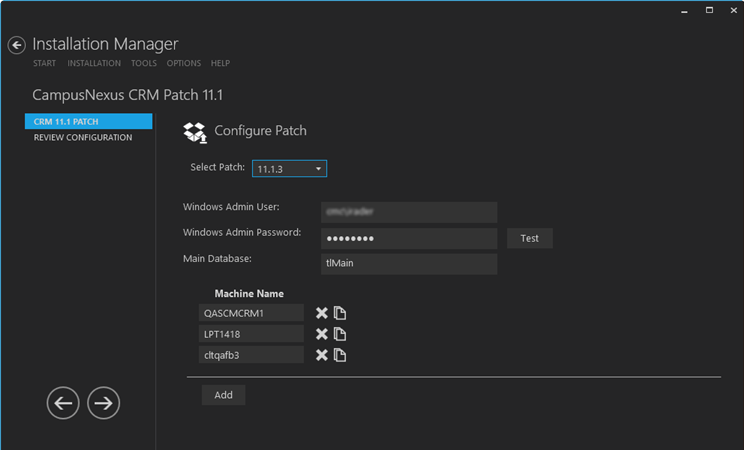
Task: Open the HELP menu
Action: (220, 63)
